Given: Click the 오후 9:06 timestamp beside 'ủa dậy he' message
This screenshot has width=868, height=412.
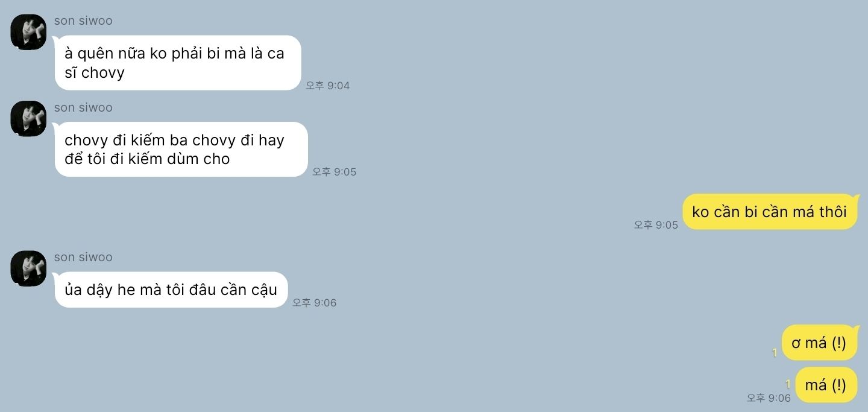Looking at the screenshot, I should pos(314,303).
